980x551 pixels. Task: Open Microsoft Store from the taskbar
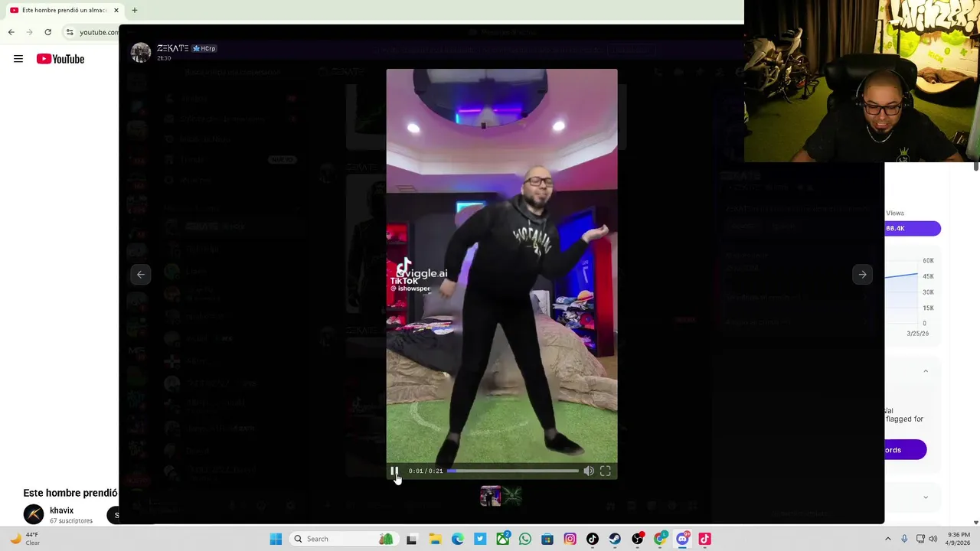click(x=547, y=539)
